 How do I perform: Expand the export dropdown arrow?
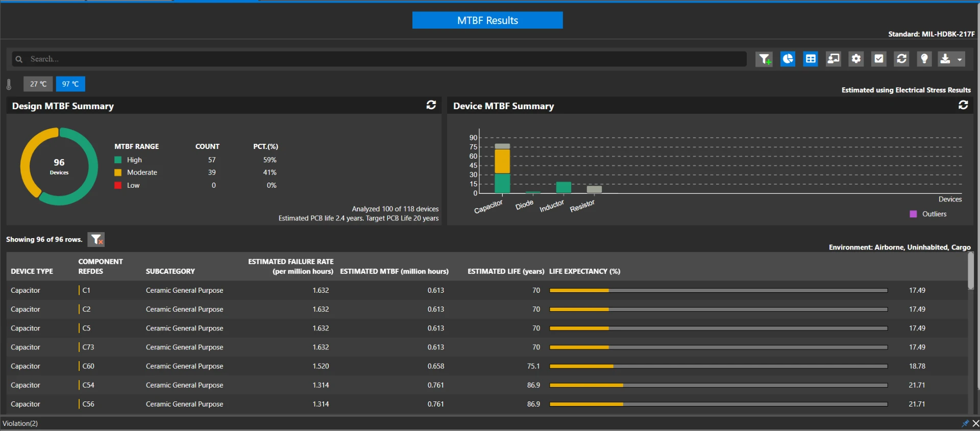pos(960,59)
